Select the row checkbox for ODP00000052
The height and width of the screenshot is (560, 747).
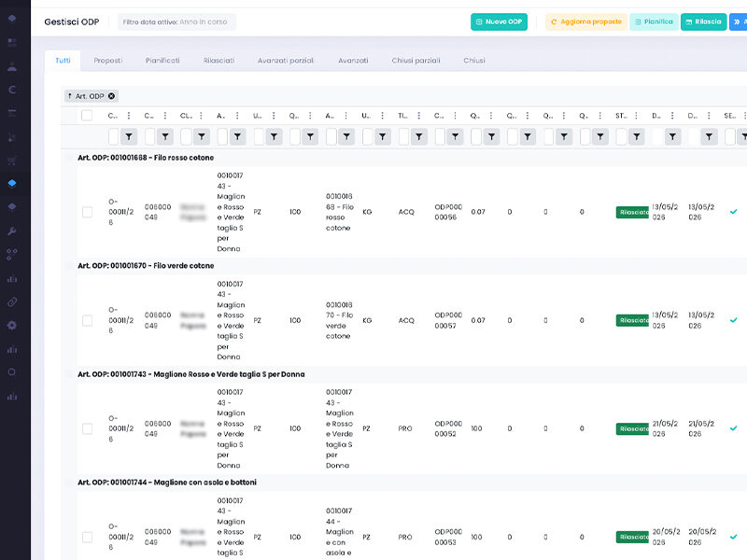click(x=87, y=428)
